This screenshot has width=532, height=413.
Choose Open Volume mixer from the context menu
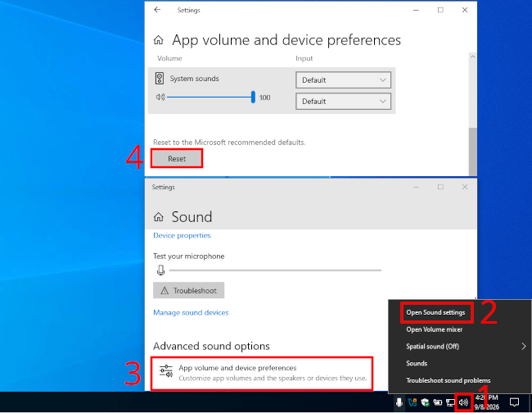435,329
